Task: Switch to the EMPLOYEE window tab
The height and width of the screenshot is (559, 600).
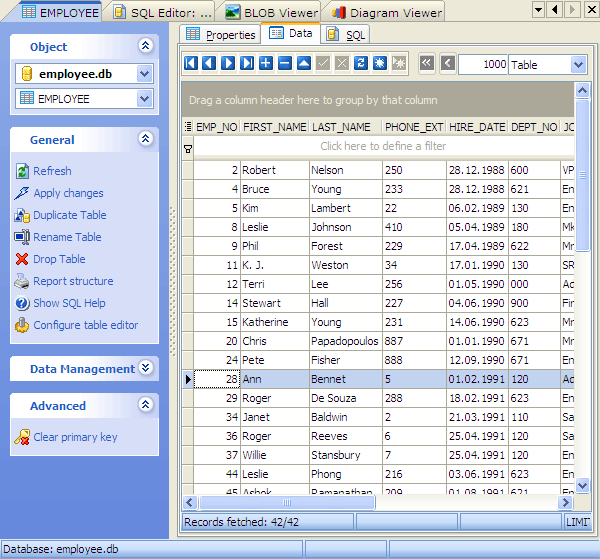Action: click(x=60, y=13)
